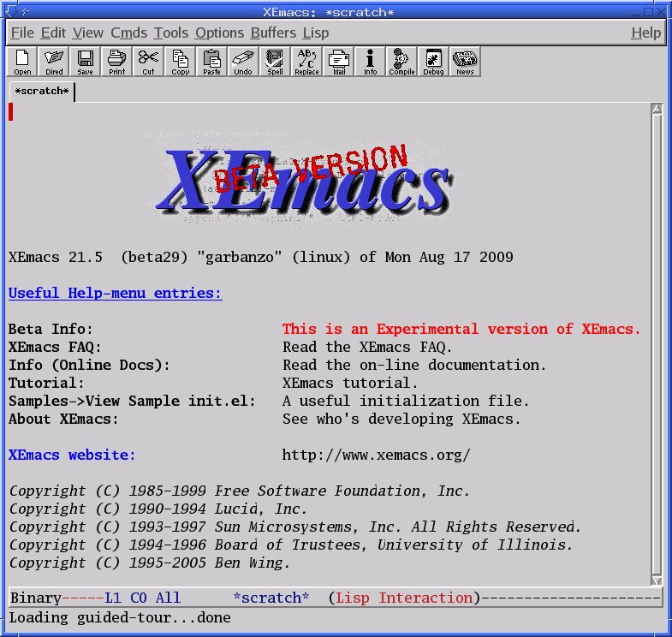Viewport: 672px width, 637px height.
Task: Click the Loading guided-tour...done echo area
Action: [120, 617]
